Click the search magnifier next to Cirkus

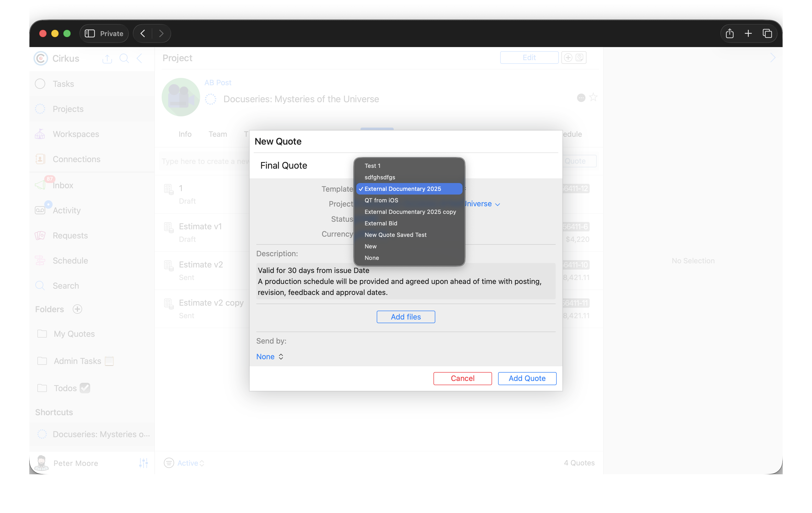(x=124, y=58)
